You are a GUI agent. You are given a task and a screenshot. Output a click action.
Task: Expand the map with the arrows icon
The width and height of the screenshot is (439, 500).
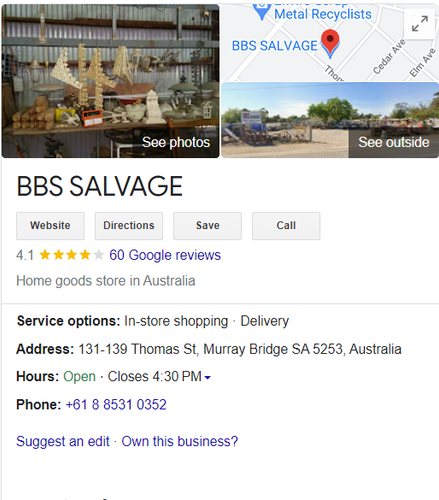click(420, 24)
